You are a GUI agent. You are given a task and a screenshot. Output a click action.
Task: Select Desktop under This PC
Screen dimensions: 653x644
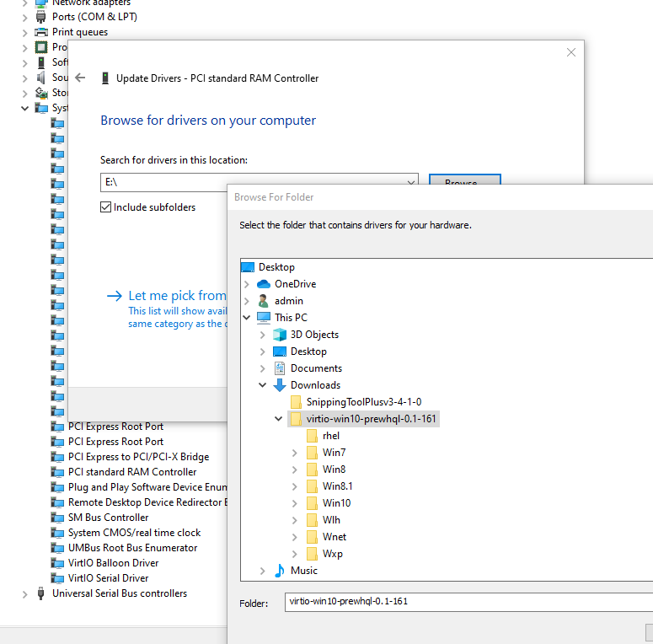click(308, 352)
